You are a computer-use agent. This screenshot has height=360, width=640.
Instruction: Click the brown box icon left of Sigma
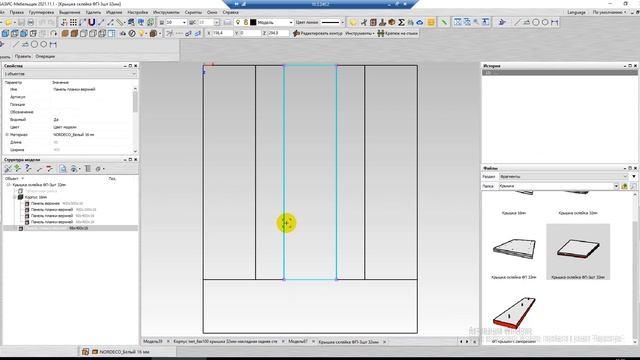point(392,22)
